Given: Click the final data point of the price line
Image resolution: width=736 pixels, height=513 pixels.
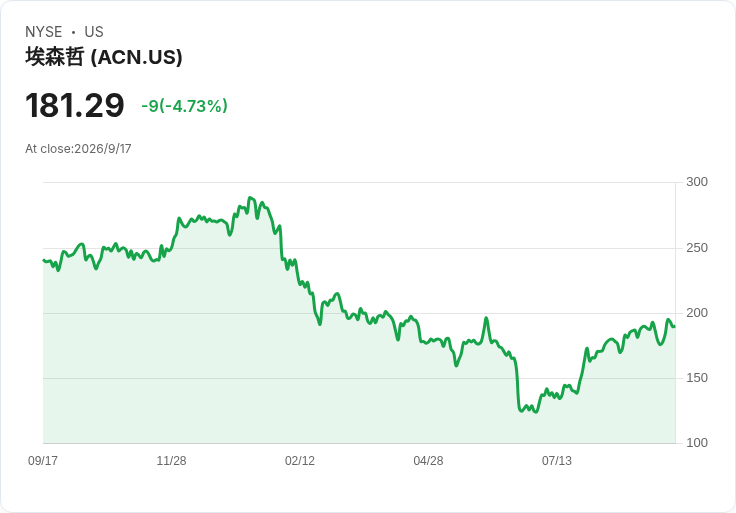Looking at the screenshot, I should [x=675, y=327].
